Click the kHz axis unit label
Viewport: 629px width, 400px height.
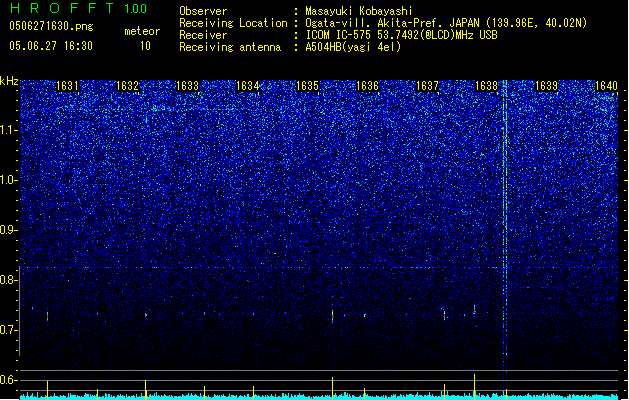[x=9, y=81]
